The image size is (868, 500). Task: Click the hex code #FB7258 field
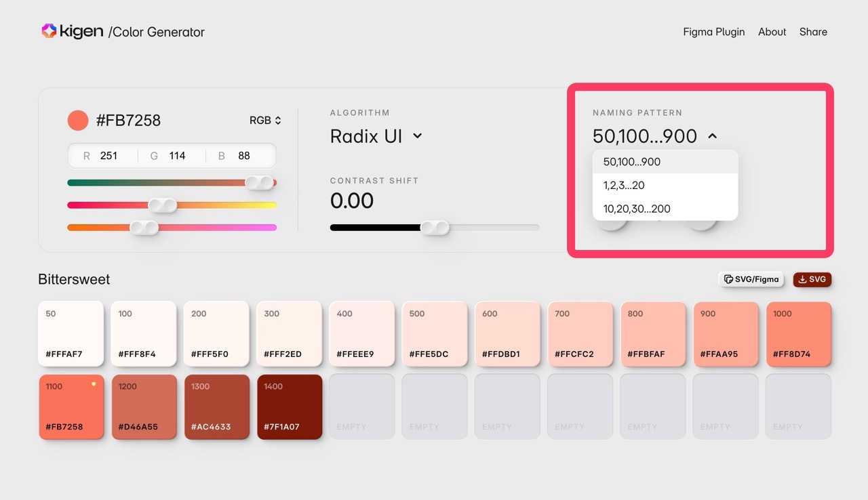(x=128, y=121)
